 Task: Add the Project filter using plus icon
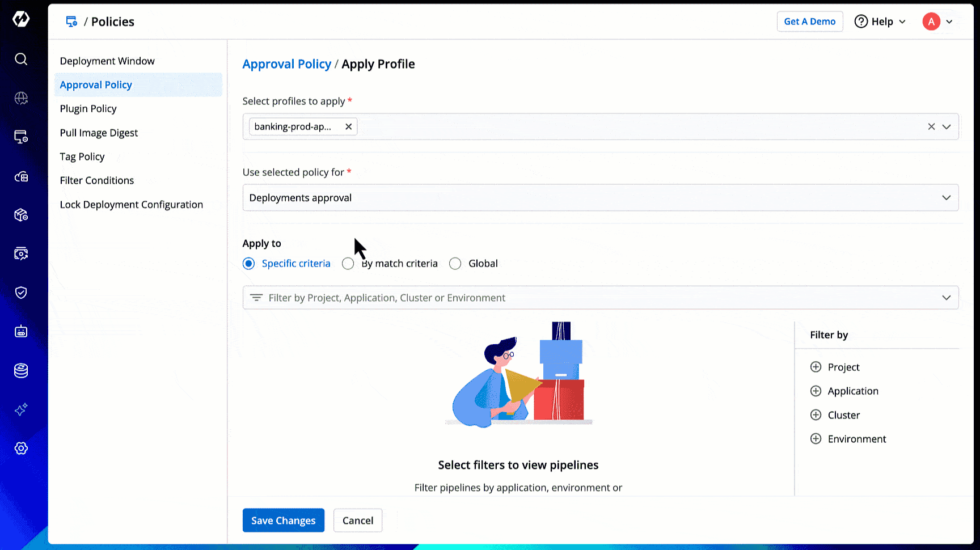(x=816, y=367)
